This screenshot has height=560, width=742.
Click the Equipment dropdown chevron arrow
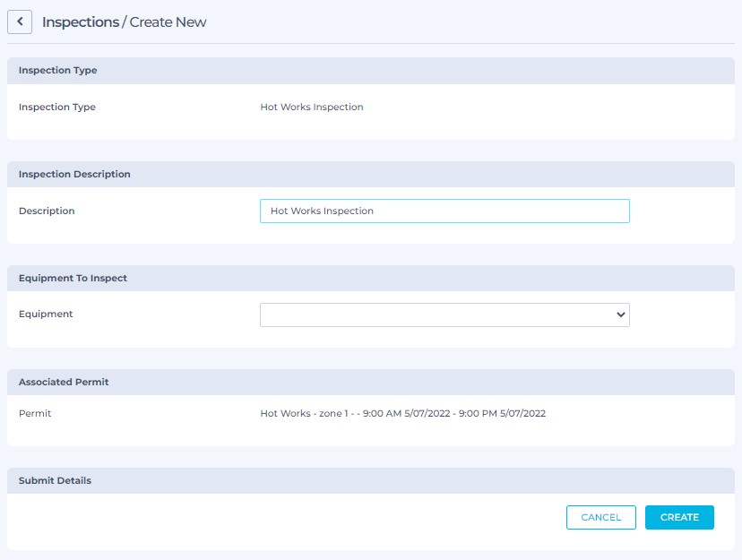620,314
